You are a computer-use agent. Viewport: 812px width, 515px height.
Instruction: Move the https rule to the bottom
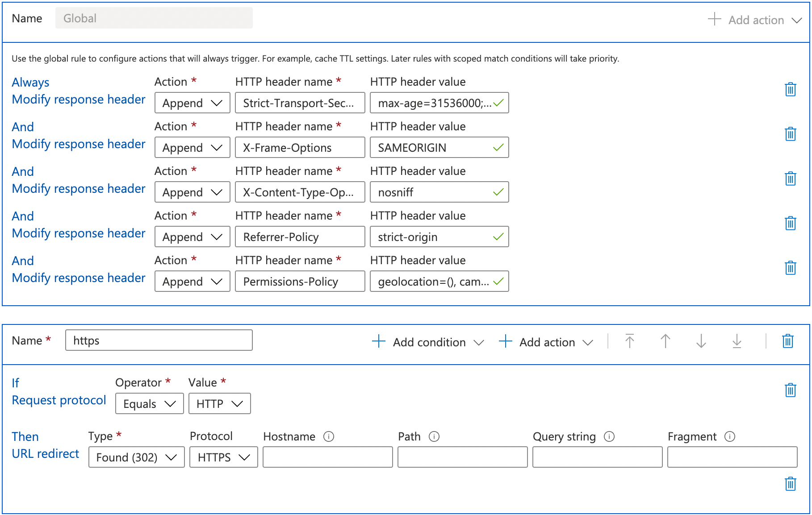pos(737,341)
